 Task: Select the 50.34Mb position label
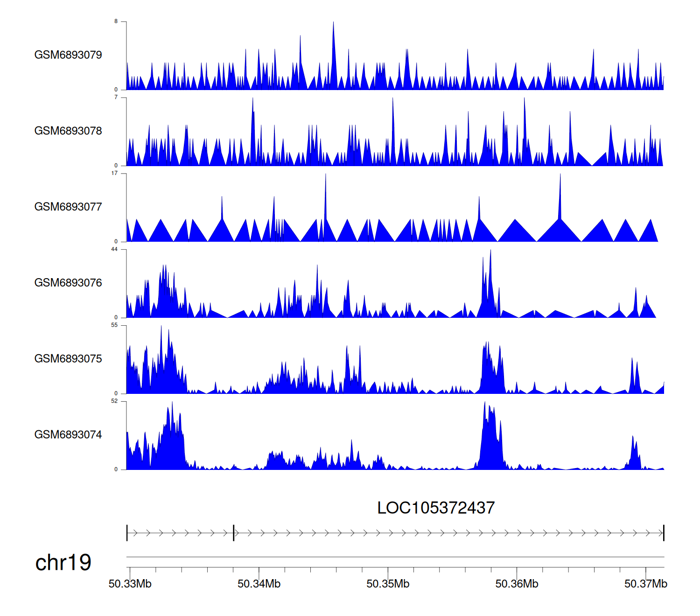click(x=259, y=584)
